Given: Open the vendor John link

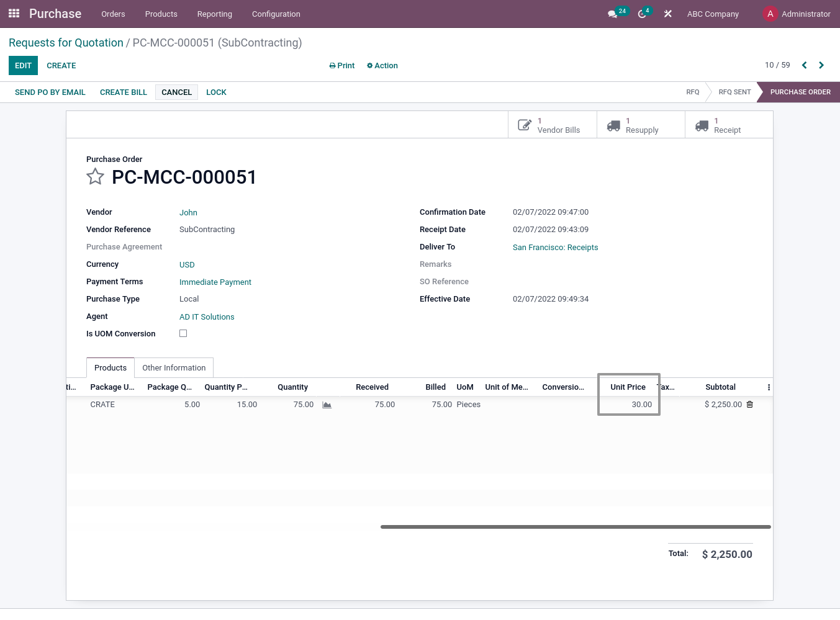Looking at the screenshot, I should pos(188,212).
